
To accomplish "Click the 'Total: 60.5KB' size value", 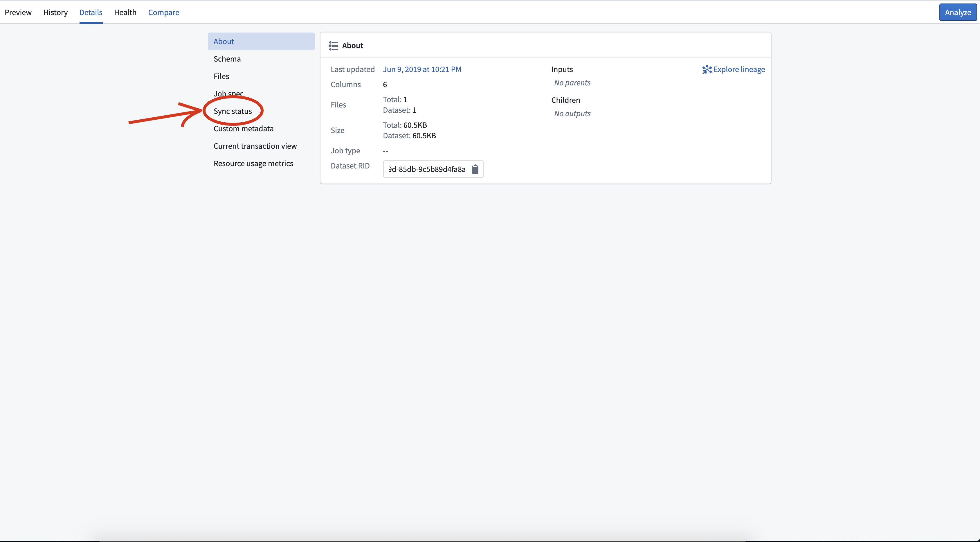I will 405,125.
